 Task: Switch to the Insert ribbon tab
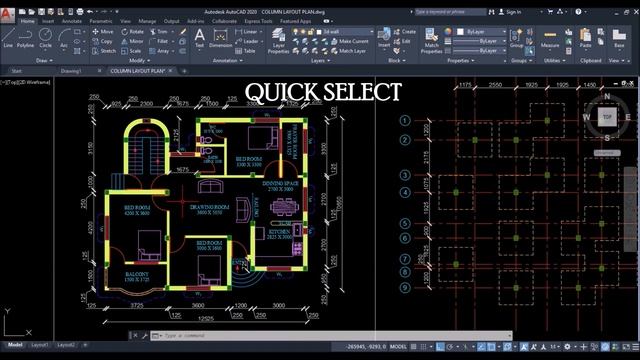click(x=48, y=21)
